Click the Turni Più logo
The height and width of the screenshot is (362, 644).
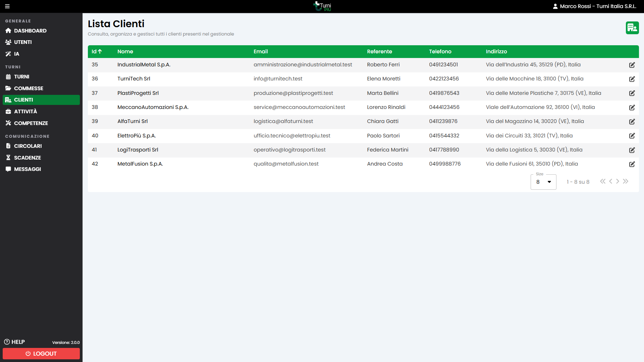point(322,6)
